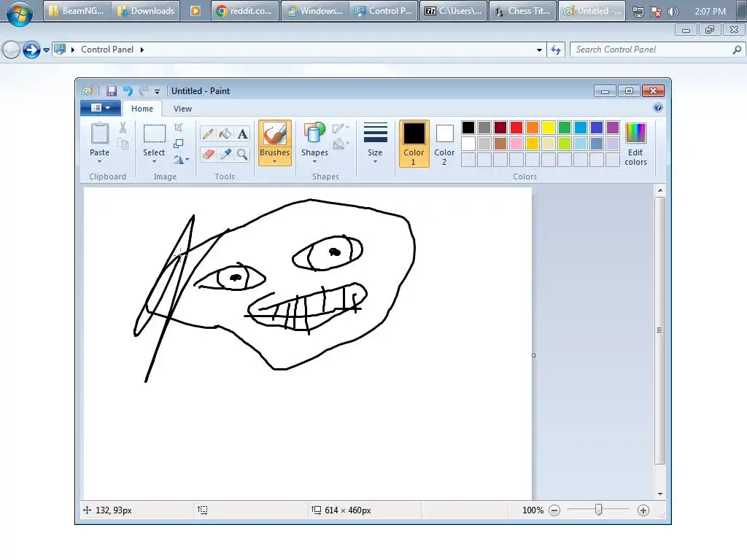747x560 pixels.
Task: Pick the red color swatch
Action: (x=516, y=128)
